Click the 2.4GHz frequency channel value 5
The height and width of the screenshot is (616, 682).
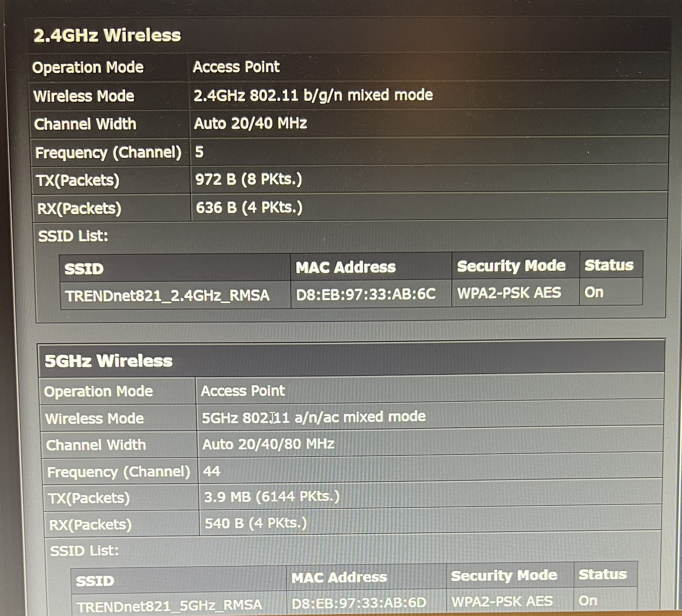click(x=199, y=152)
